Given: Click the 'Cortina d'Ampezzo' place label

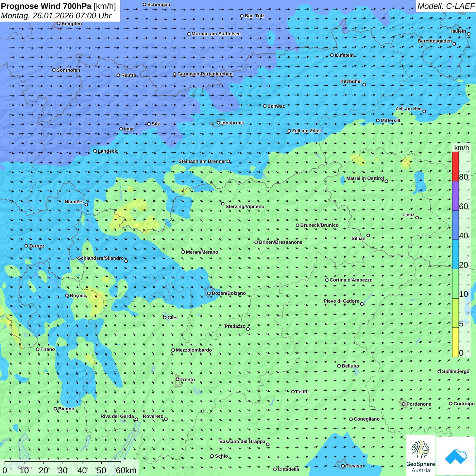Looking at the screenshot, I should pos(351,280).
